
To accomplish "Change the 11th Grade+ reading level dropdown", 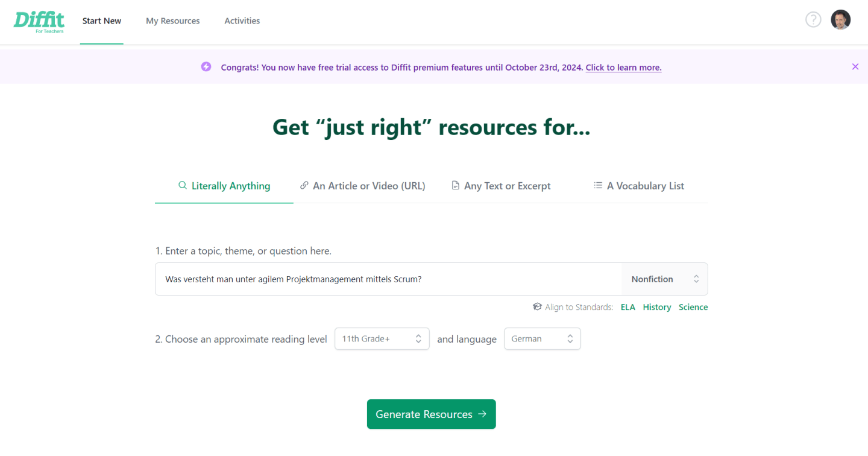I will coord(382,338).
